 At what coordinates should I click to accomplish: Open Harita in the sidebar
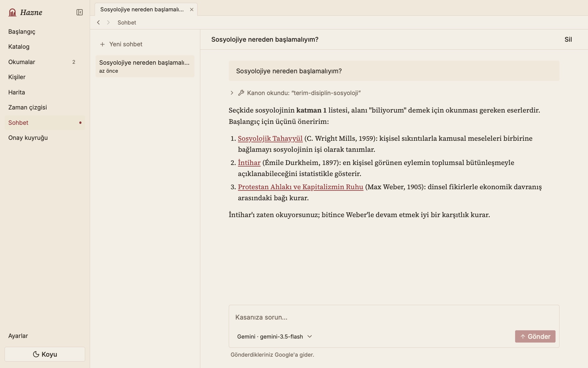[x=45, y=92]
